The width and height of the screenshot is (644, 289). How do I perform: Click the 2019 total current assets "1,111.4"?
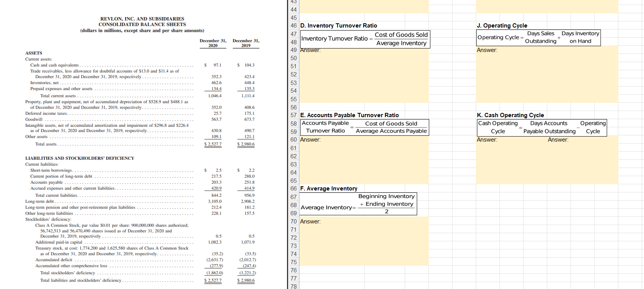pyautogui.click(x=248, y=96)
